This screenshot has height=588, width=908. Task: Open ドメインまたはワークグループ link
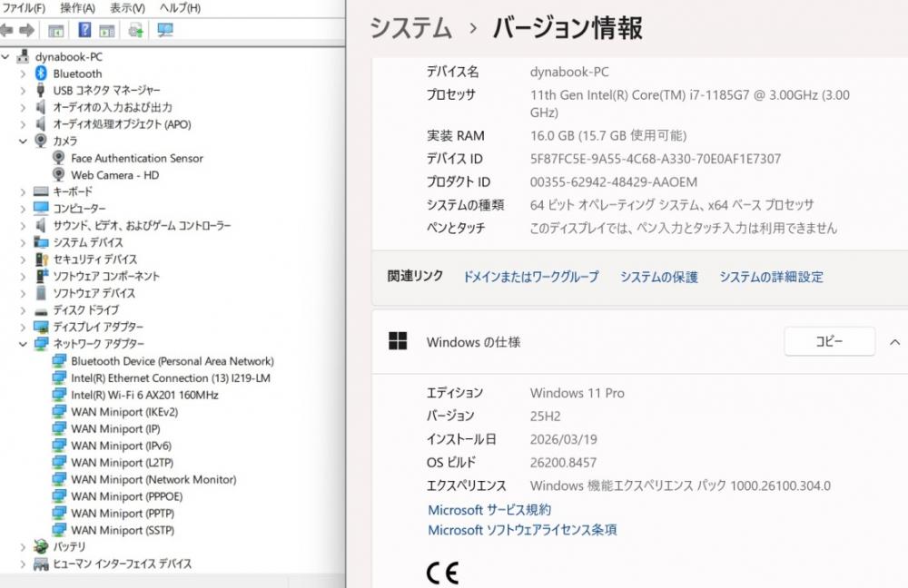click(530, 277)
